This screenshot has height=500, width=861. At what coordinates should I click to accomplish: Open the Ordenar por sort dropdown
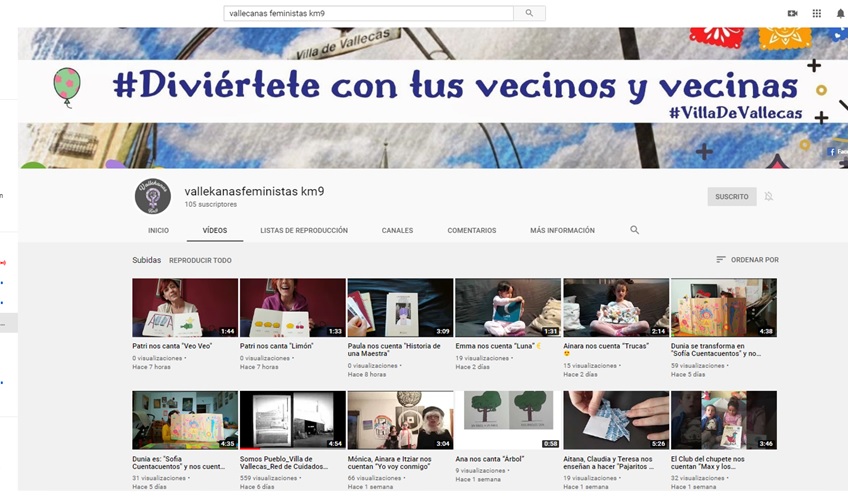tap(747, 260)
